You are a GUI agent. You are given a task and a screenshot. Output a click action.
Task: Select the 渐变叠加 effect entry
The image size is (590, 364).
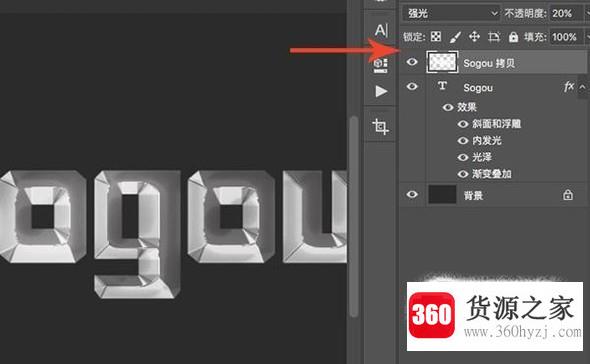(491, 174)
